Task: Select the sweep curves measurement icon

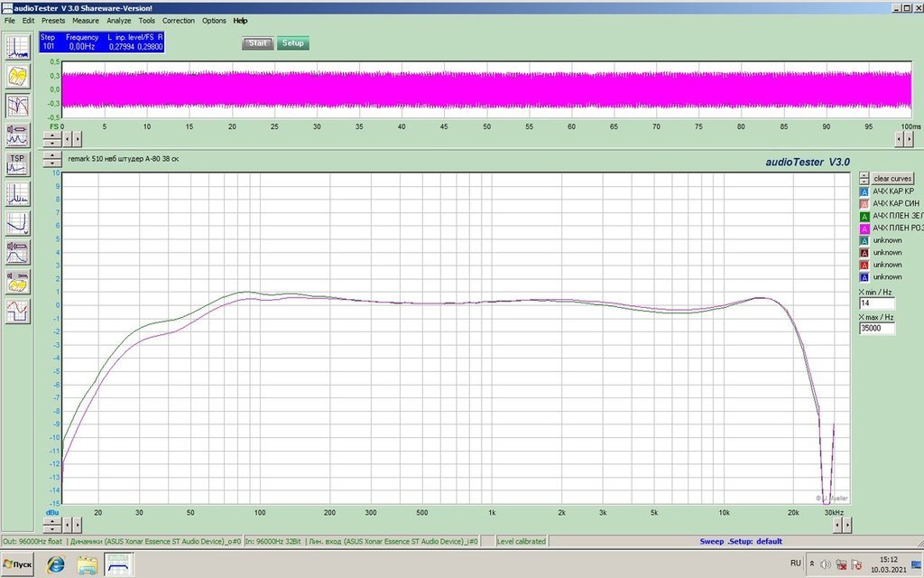Action: [x=18, y=106]
